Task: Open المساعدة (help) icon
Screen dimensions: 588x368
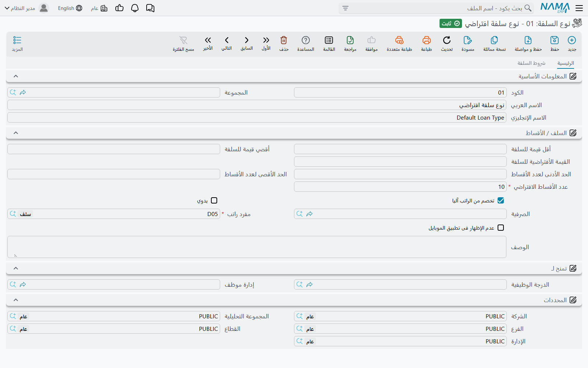Action: pos(306,40)
